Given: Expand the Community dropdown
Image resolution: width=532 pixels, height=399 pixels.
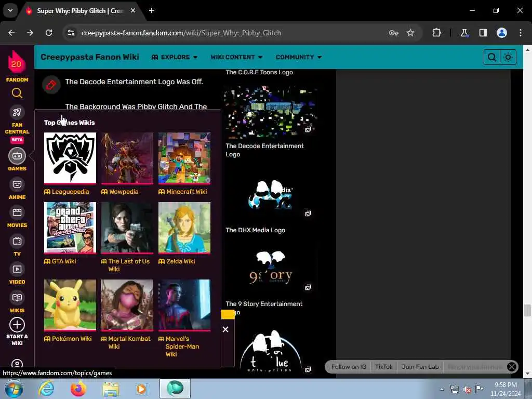Looking at the screenshot, I should [299, 57].
